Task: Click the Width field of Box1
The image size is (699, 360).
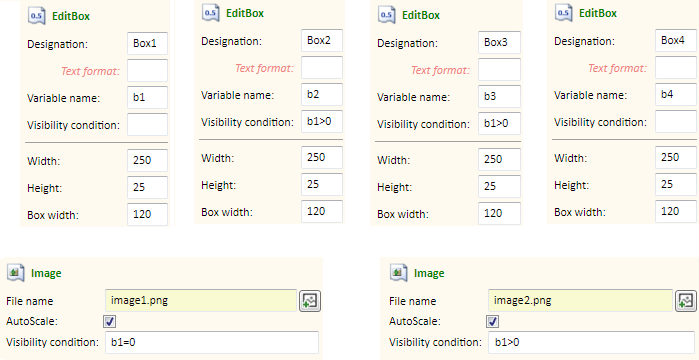Action: pos(148,160)
